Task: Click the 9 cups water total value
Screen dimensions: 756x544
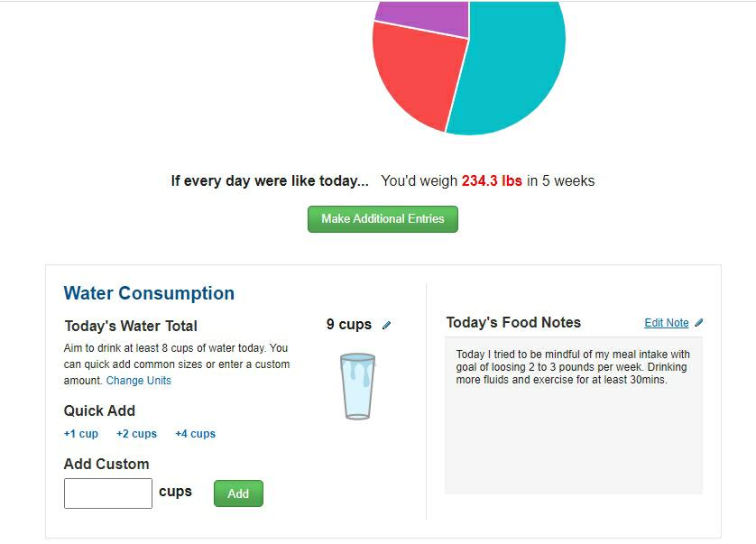Action: 349,324
